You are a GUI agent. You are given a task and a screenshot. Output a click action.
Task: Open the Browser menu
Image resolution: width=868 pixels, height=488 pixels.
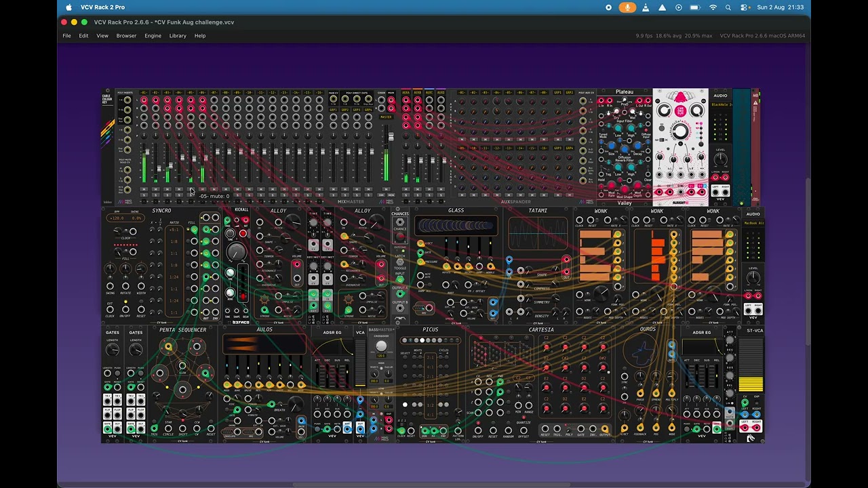click(126, 36)
